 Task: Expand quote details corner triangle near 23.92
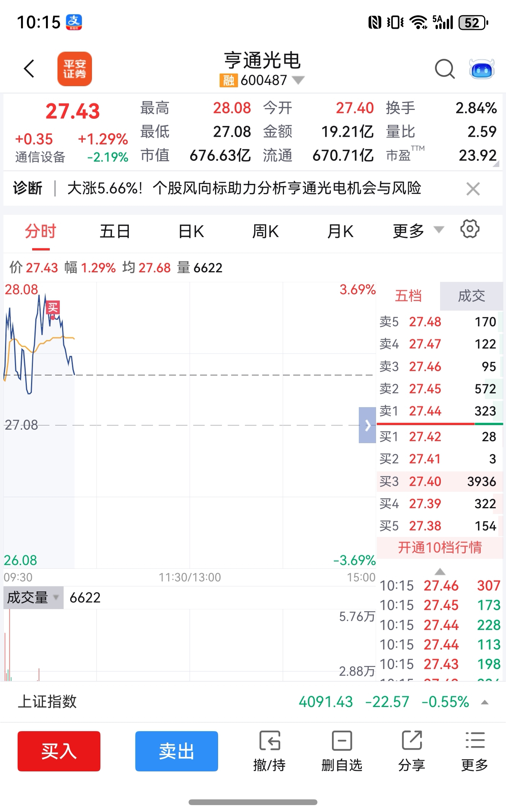click(x=496, y=164)
